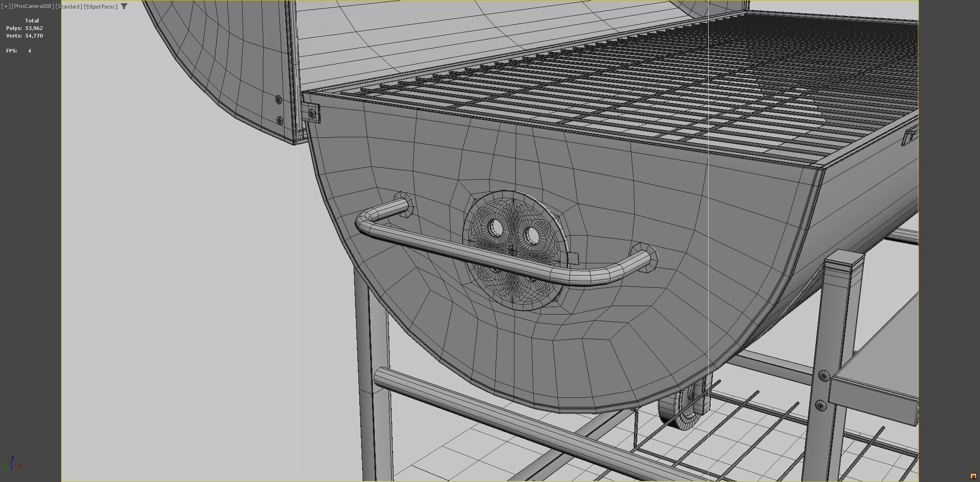The width and height of the screenshot is (980, 482).
Task: Open the Edged Faces per-view menu
Action: [x=100, y=7]
